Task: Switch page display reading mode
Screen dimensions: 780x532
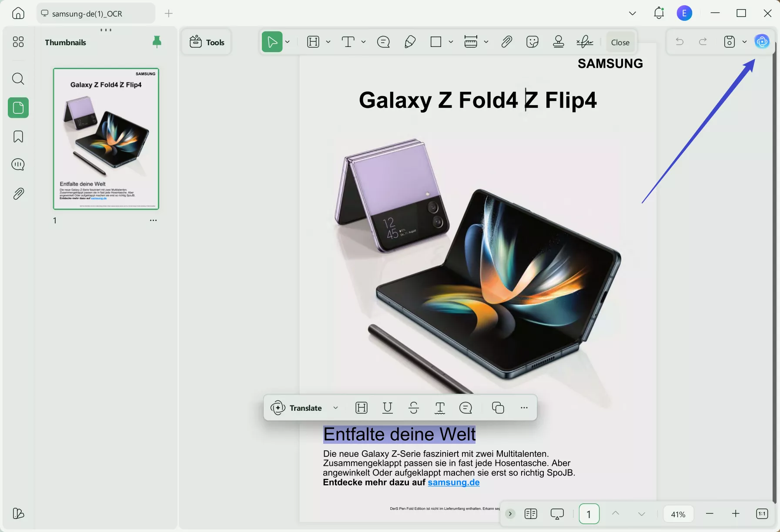Action: (x=531, y=514)
